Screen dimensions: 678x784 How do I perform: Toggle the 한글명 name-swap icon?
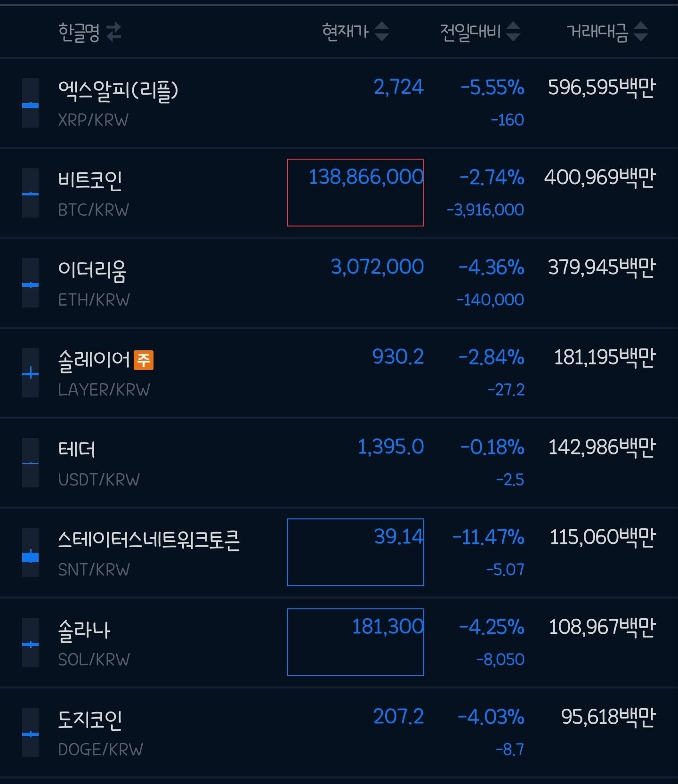coord(114,32)
